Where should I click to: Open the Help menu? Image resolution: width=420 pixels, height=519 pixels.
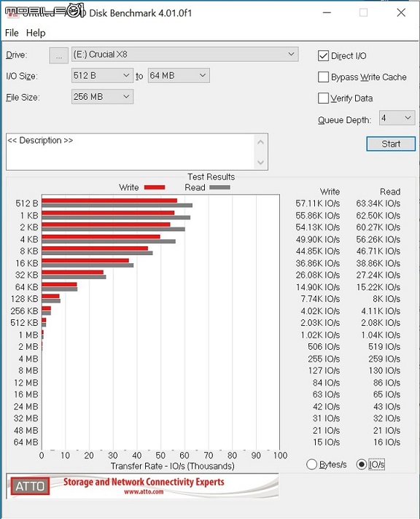(x=36, y=33)
